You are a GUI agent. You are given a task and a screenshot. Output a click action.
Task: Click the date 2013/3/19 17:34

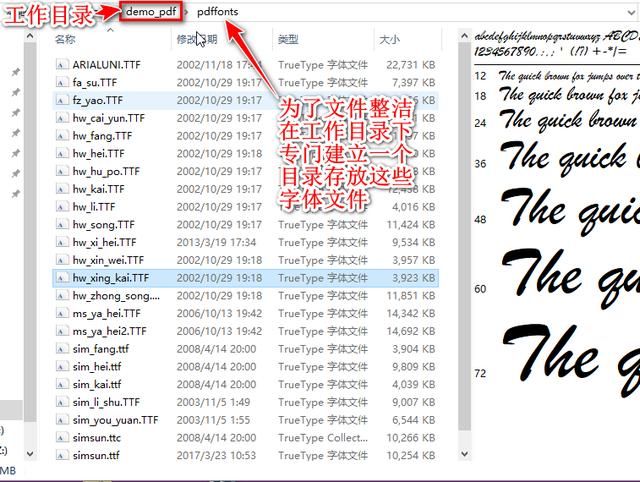click(x=216, y=242)
